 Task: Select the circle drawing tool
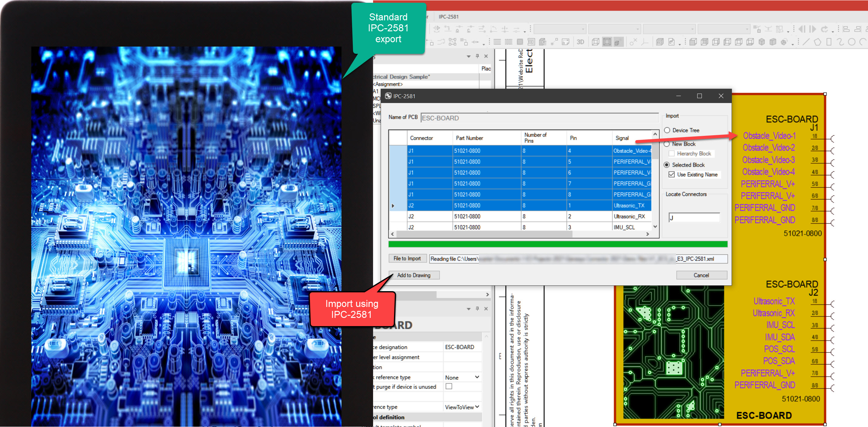click(x=852, y=42)
